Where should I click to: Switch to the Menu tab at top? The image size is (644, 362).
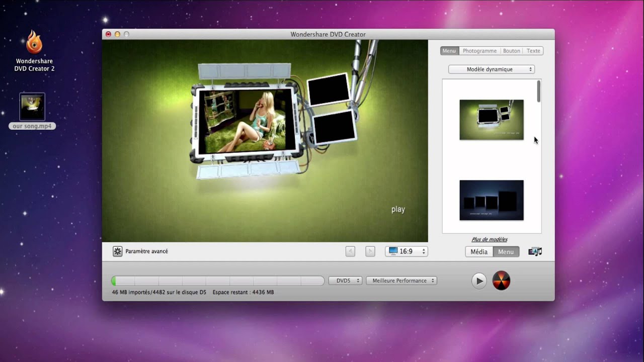click(449, 51)
